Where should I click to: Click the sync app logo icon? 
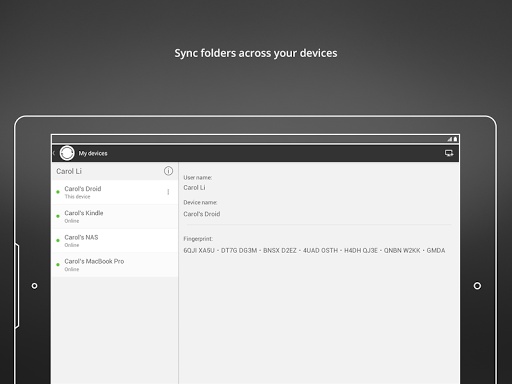click(67, 153)
